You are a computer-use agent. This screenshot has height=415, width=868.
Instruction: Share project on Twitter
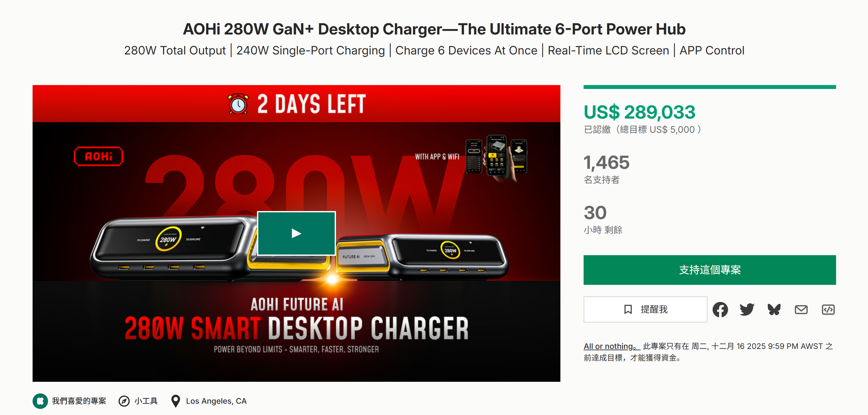click(x=747, y=309)
